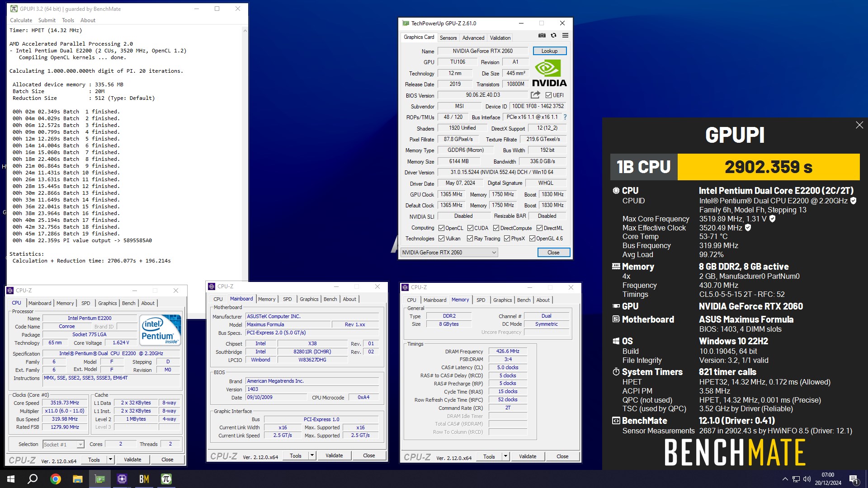Screen dimensions: 868x488
Task: Click the GPUPI window title pi icon
Action: tap(14, 9)
